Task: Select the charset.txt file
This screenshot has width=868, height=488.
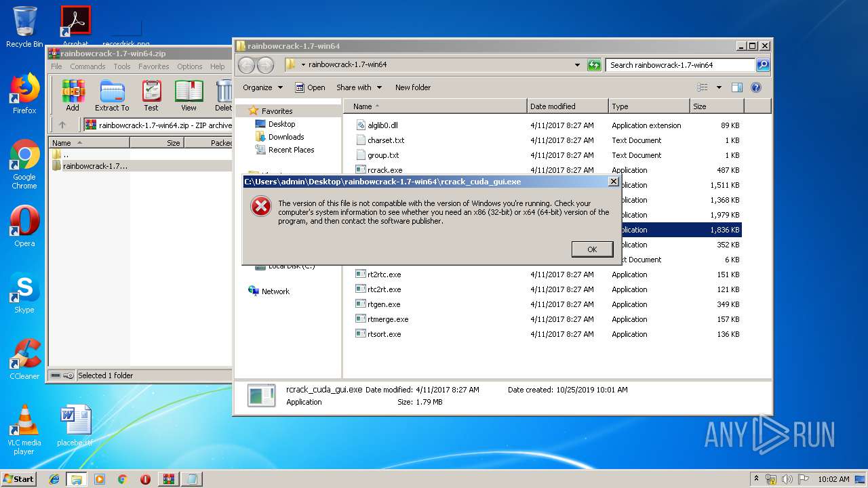Action: coord(386,140)
